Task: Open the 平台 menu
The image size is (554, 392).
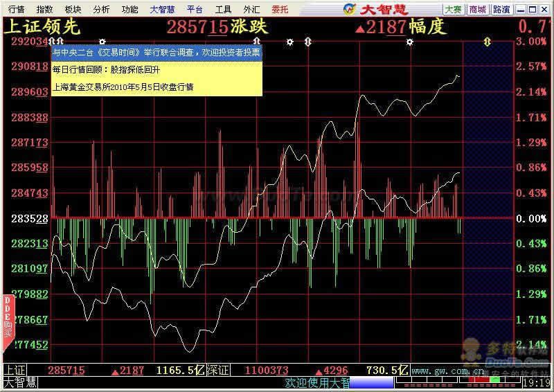Action: coord(195,9)
